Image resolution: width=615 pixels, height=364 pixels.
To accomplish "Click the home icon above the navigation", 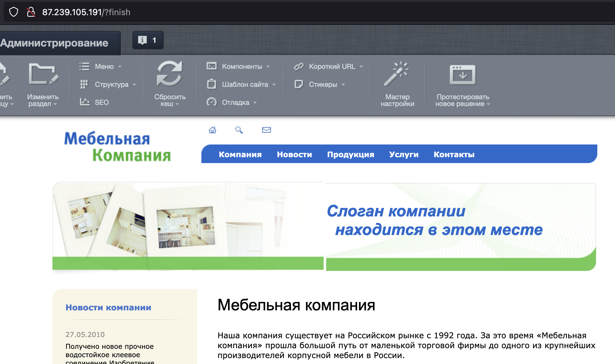I will (x=213, y=130).
